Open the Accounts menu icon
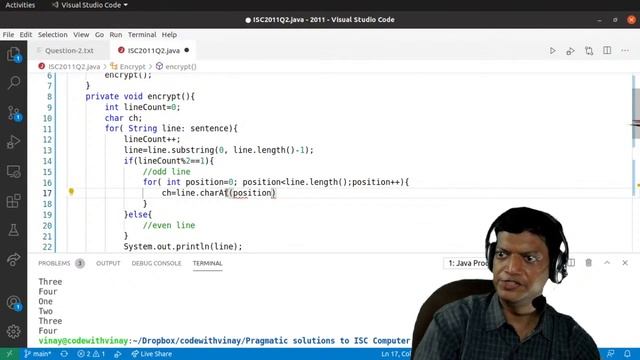This screenshot has width=640, height=360. (13, 303)
